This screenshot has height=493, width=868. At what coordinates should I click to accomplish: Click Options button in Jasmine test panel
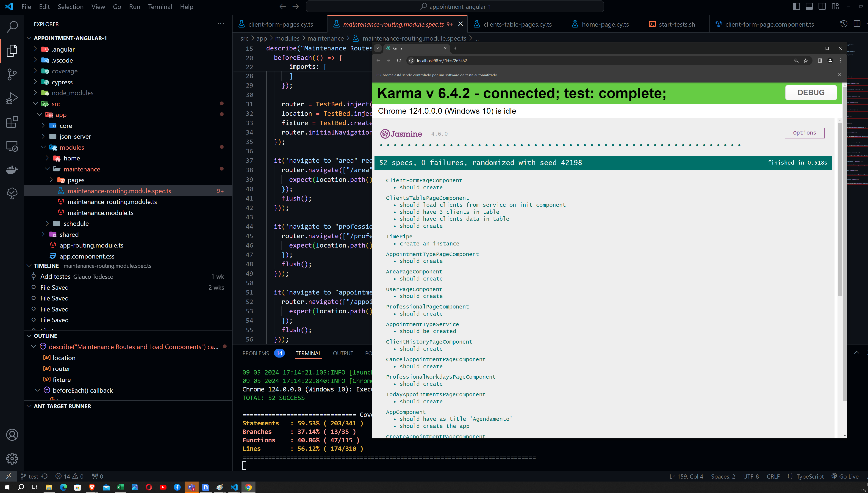(804, 132)
